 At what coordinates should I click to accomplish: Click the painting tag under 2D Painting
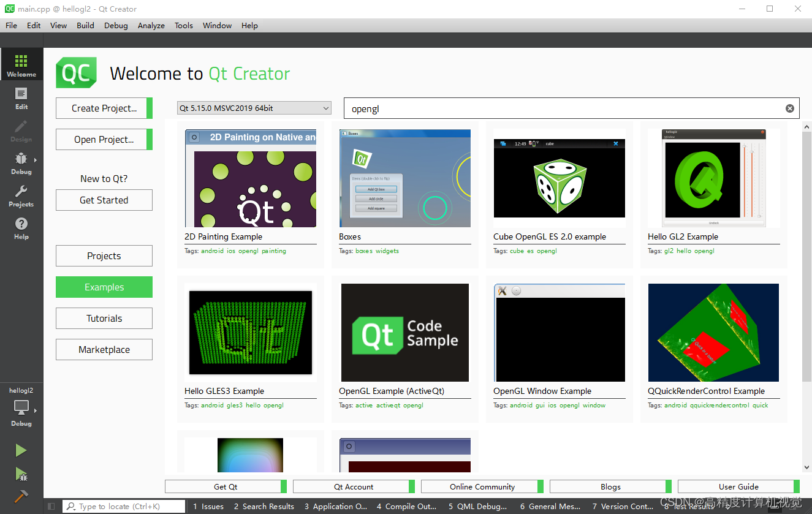[274, 251]
